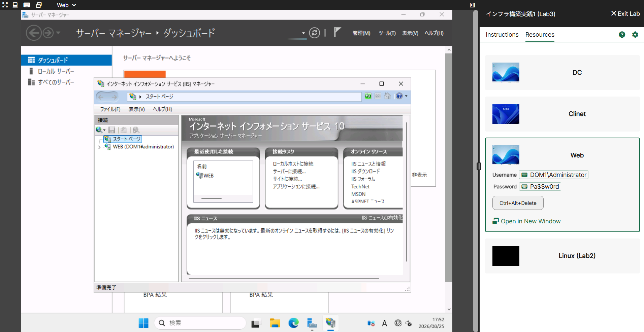644x332 pixels.
Task: Open IIS フォーラム link
Action: (363, 179)
